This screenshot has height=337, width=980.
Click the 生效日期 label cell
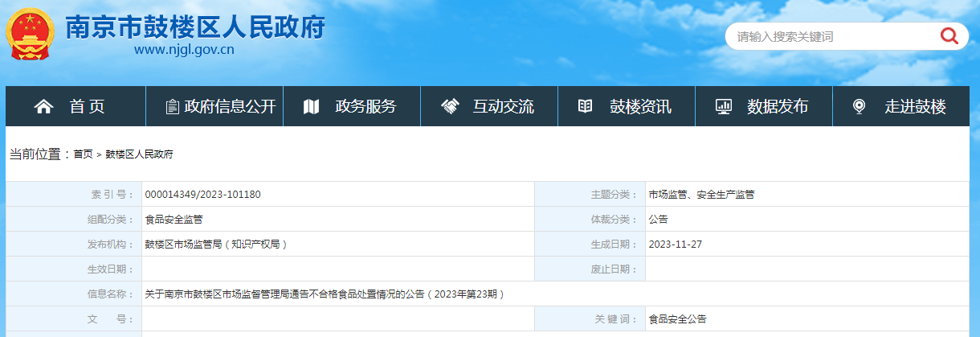(74, 269)
